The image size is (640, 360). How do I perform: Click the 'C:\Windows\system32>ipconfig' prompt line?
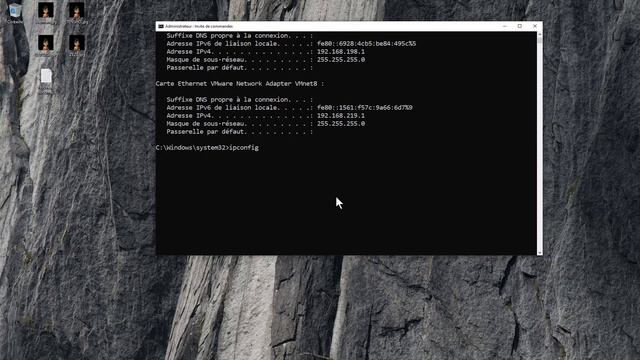tap(207, 148)
